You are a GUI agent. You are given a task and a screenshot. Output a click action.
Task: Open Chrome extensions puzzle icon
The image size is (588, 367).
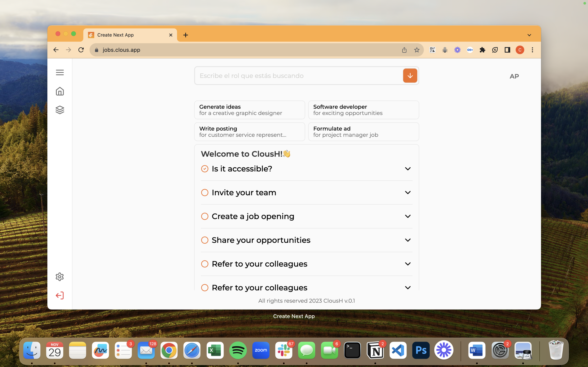[x=482, y=50]
